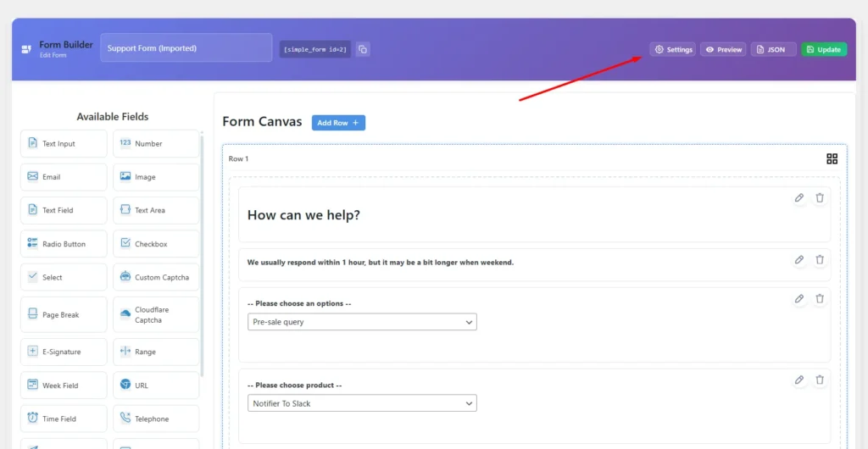Select the Custom Captcha field type
The height and width of the screenshot is (449, 868).
pos(156,277)
